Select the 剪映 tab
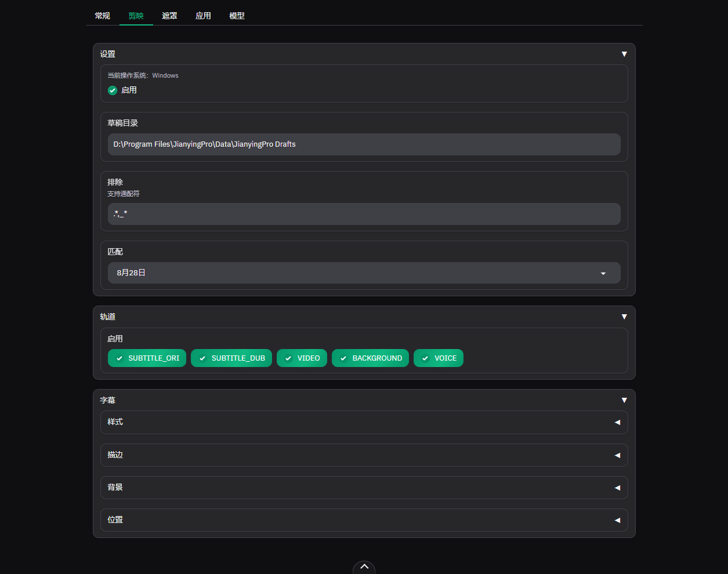The height and width of the screenshot is (574, 728). pyautogui.click(x=136, y=16)
